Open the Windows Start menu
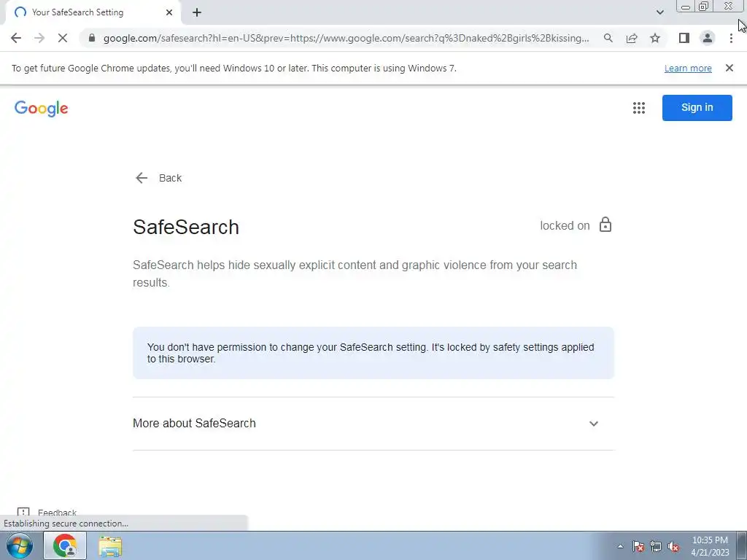The image size is (747, 560). 19,545
